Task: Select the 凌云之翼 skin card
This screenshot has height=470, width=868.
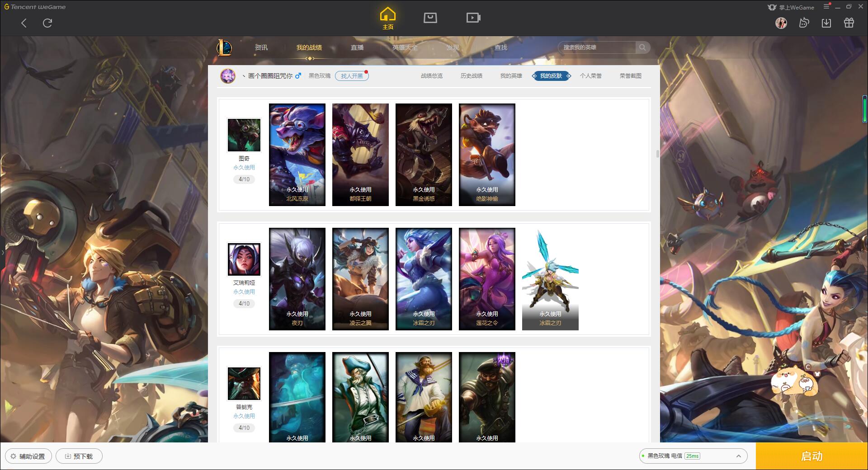Action: 360,279
